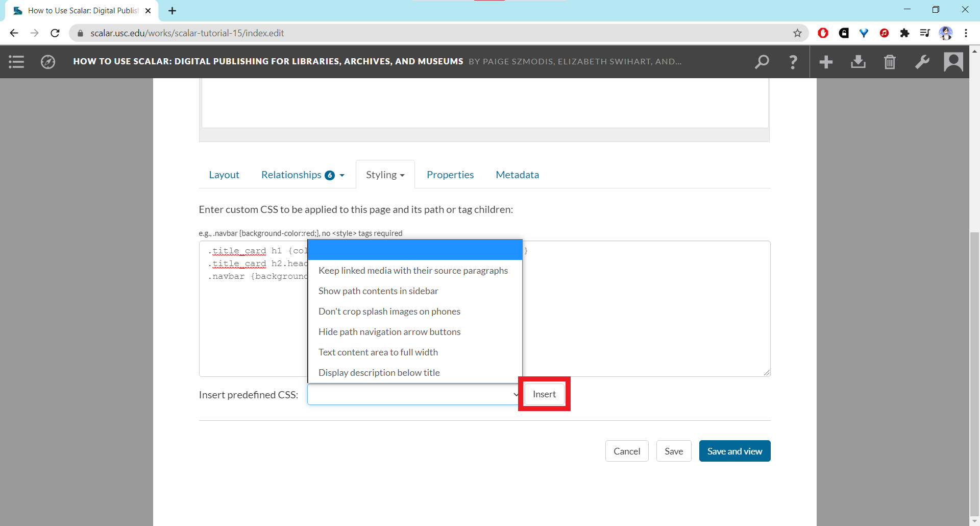The height and width of the screenshot is (526, 980).
Task: Click the plus new page icon
Action: [x=826, y=62]
